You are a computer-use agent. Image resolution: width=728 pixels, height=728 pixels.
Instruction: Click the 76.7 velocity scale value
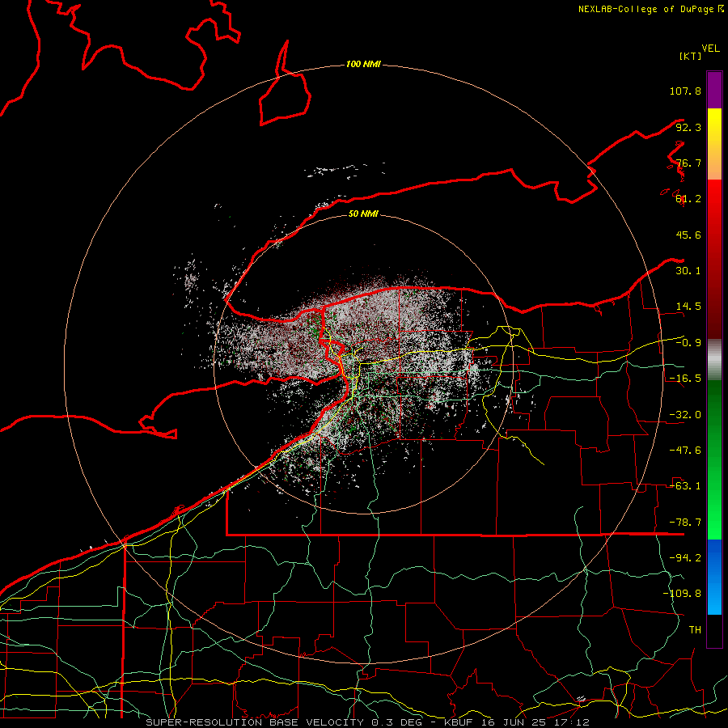click(x=688, y=163)
